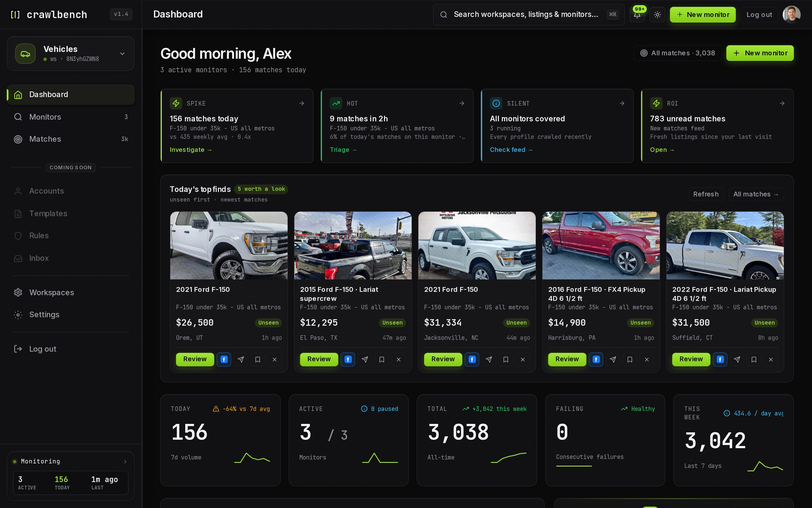Open the user avatar profile picture
Screen dimensions: 812x508
(791, 14)
